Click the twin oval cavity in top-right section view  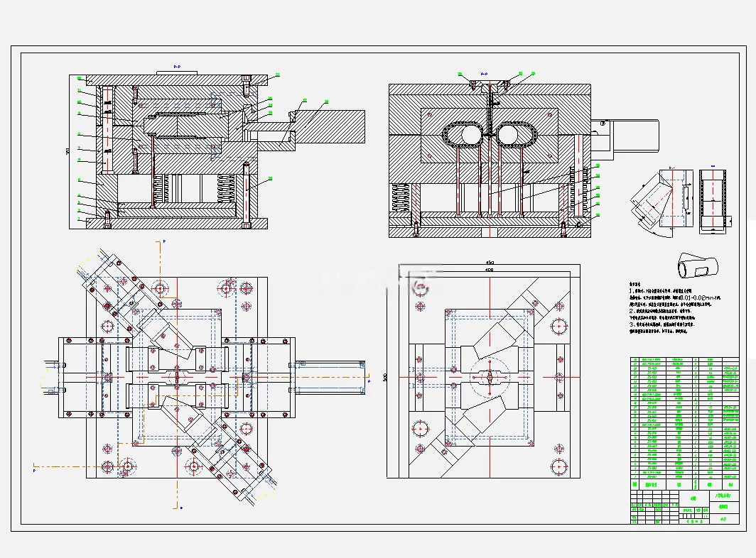490,136
